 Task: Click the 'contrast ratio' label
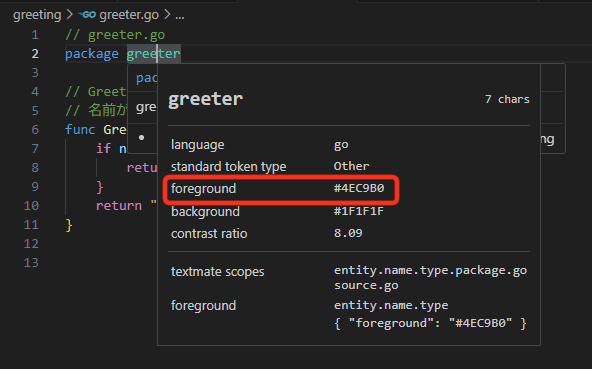click(209, 234)
